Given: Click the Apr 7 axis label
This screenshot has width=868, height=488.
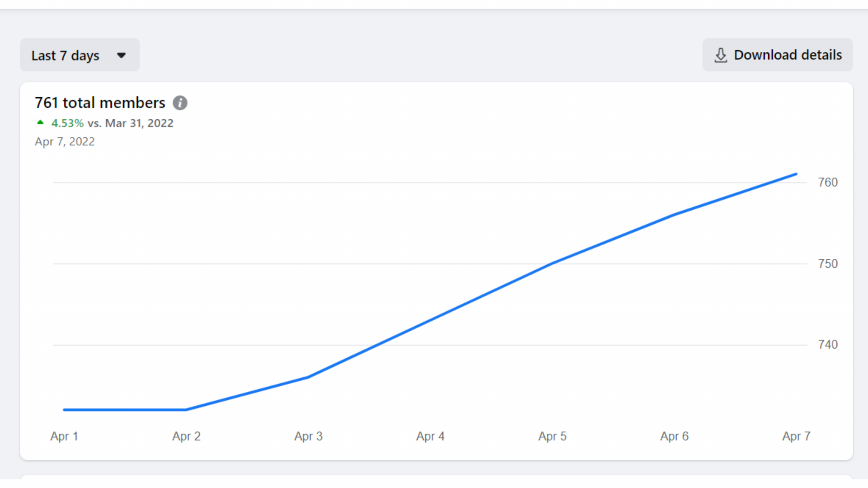Looking at the screenshot, I should pos(796,436).
